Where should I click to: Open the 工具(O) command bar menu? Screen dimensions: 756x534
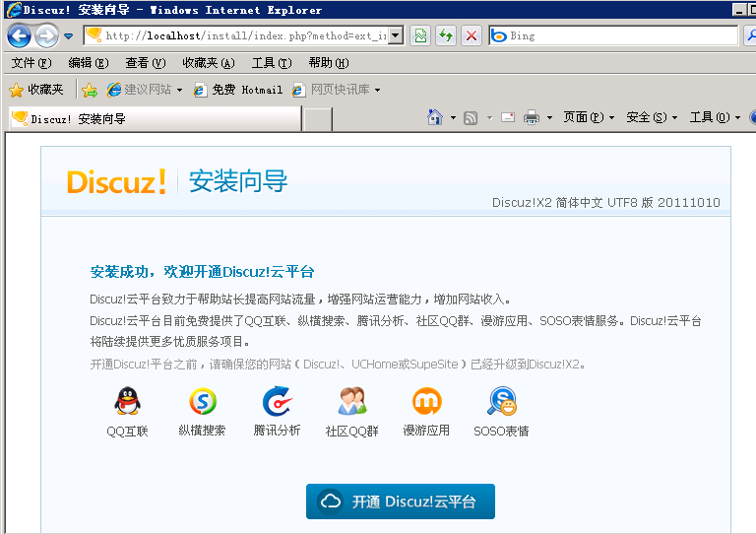[x=715, y=117]
